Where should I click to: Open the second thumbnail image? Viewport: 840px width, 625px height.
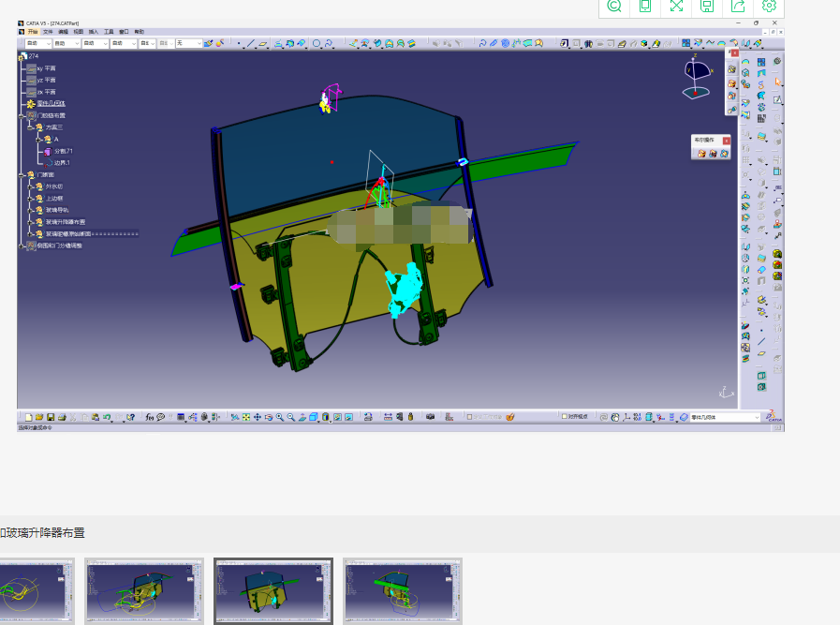point(144,590)
